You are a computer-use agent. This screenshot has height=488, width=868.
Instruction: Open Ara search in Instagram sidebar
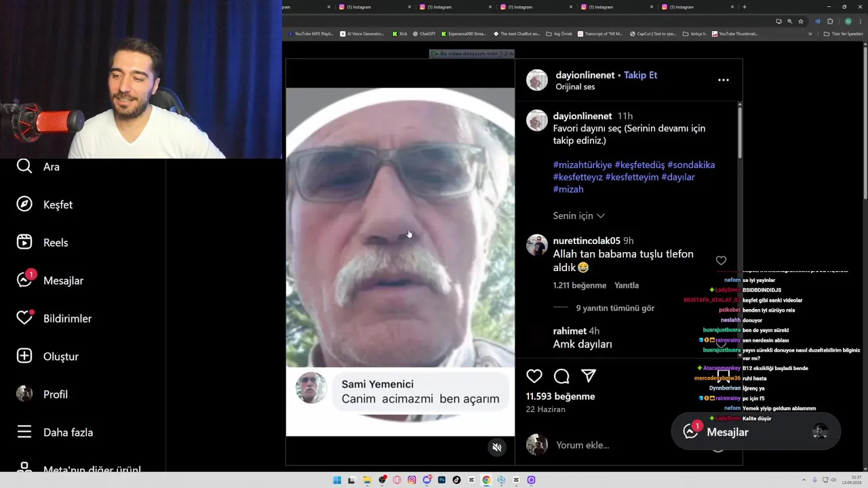[x=38, y=167]
